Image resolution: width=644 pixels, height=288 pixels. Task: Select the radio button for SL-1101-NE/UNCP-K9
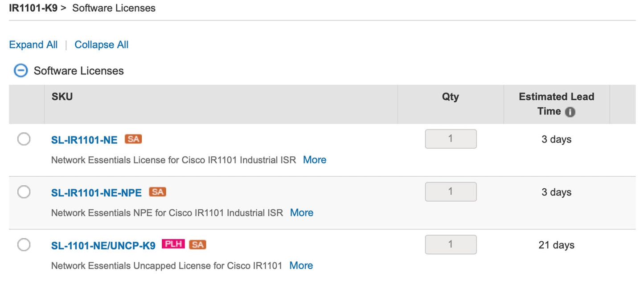coord(24,244)
